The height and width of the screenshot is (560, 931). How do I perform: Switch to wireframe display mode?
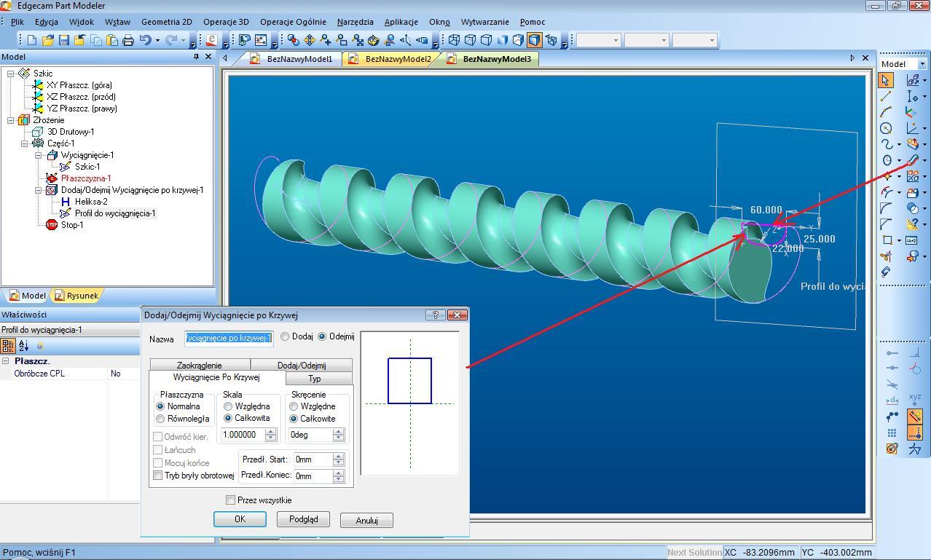point(454,41)
